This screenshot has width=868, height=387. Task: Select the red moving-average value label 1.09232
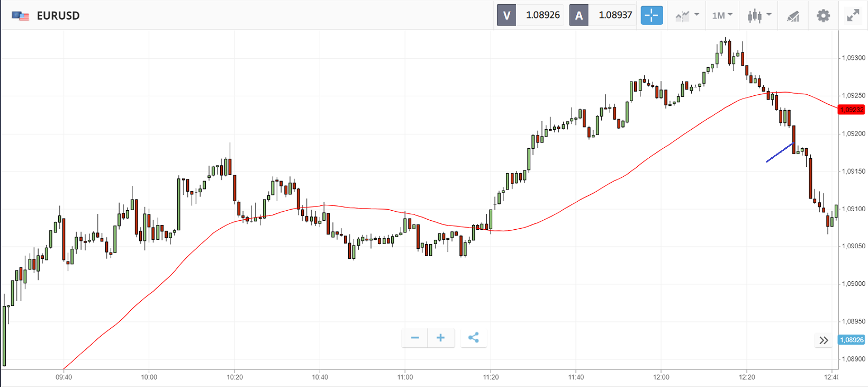[852, 110]
